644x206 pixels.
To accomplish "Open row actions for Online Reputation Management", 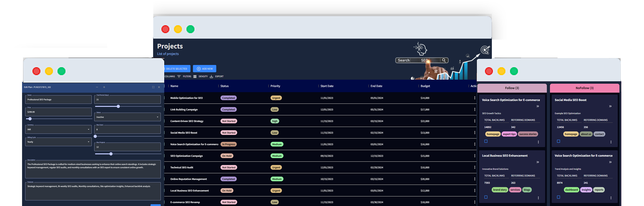I will [474, 179].
